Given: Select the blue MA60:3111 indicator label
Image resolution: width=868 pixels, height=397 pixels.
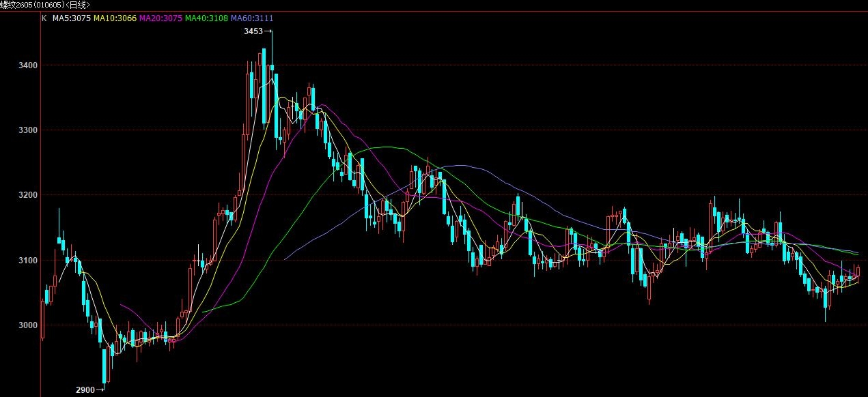Looking at the screenshot, I should tap(252, 18).
